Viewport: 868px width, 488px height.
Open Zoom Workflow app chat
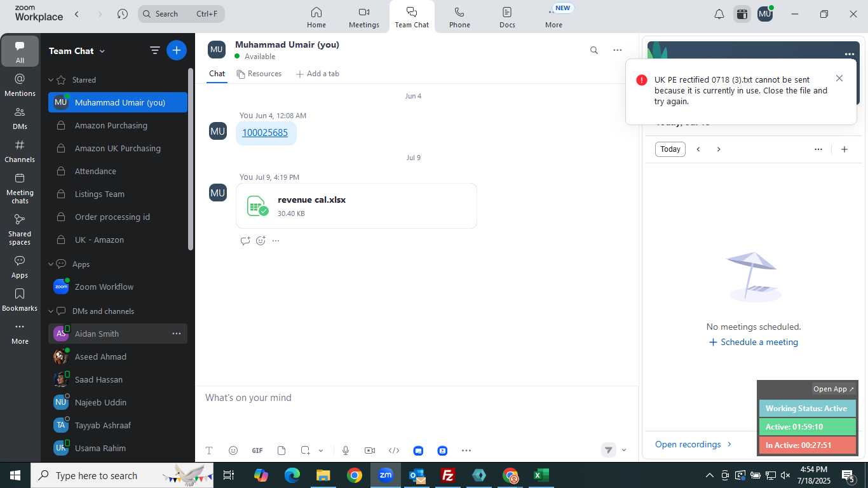click(118, 287)
